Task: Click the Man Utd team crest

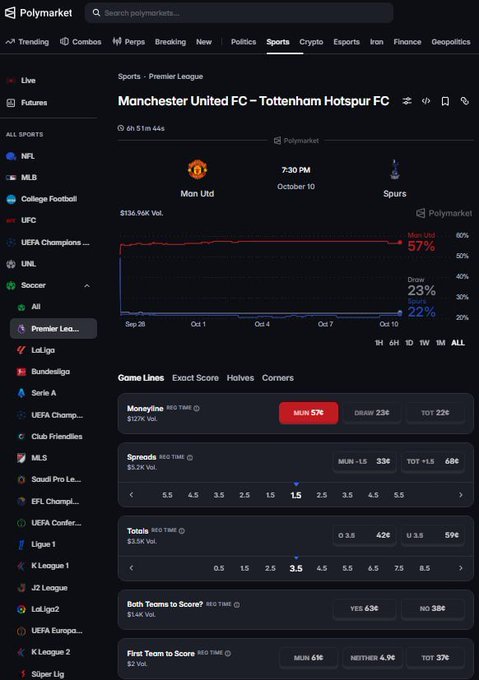Action: 197,169
